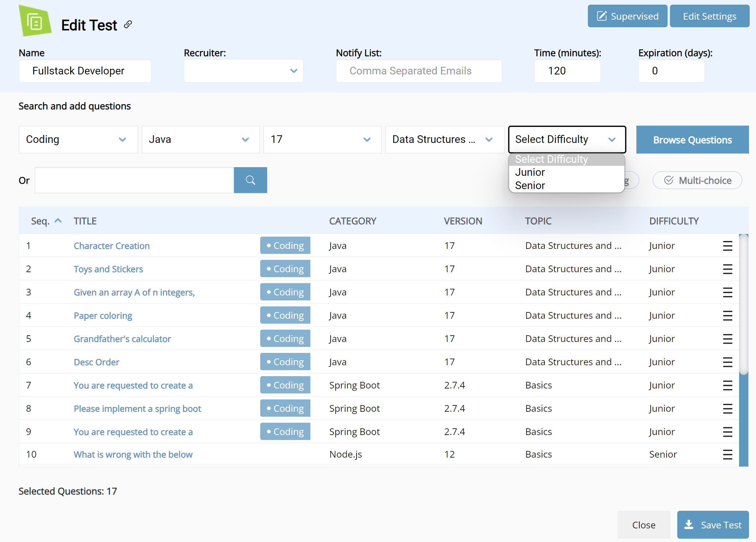
Task: Click Spring Boot category cell in row 7
Action: click(355, 385)
